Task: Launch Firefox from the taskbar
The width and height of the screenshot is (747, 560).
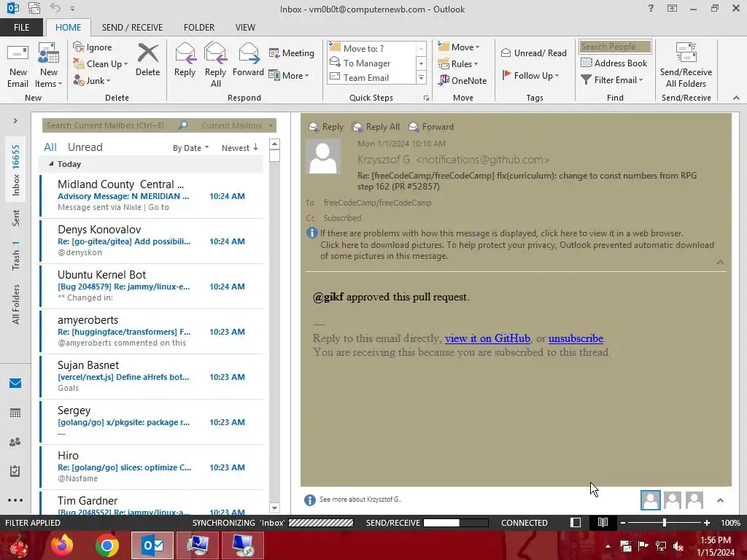Action: tap(63, 545)
